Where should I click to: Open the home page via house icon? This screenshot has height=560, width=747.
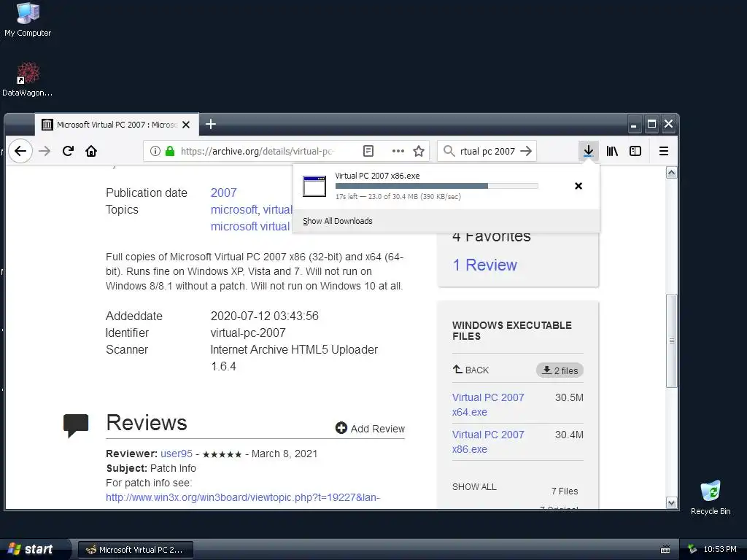pos(91,151)
